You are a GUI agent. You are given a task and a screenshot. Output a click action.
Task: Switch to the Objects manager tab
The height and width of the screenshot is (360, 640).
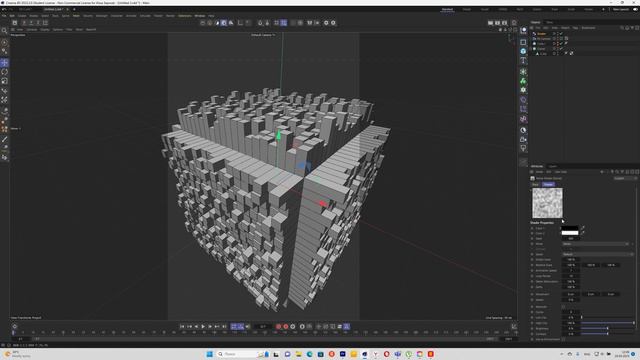click(x=536, y=22)
